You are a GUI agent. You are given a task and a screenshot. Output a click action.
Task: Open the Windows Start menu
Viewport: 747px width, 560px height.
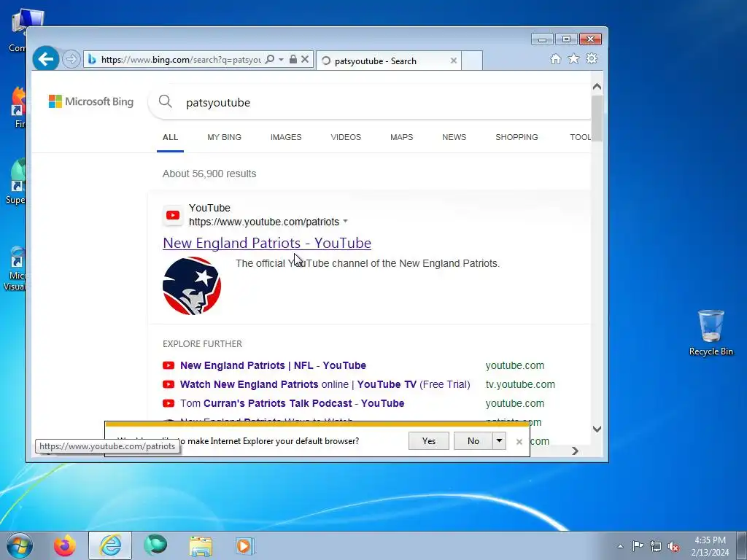19,545
